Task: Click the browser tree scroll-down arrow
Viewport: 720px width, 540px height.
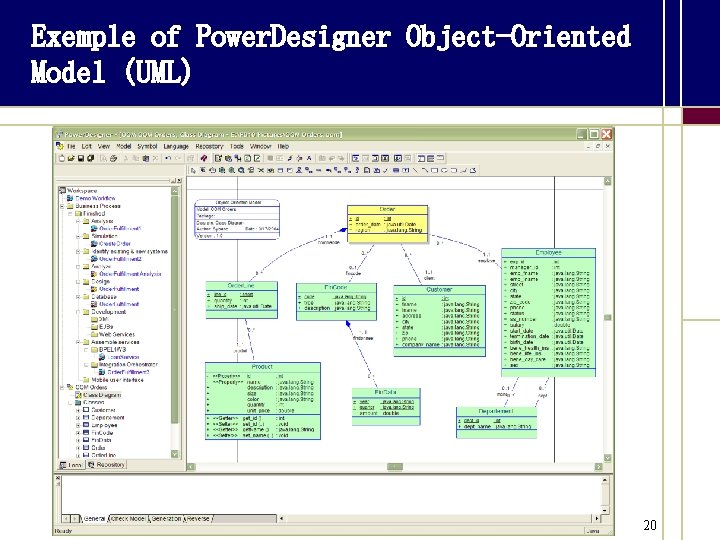Action: click(x=174, y=454)
